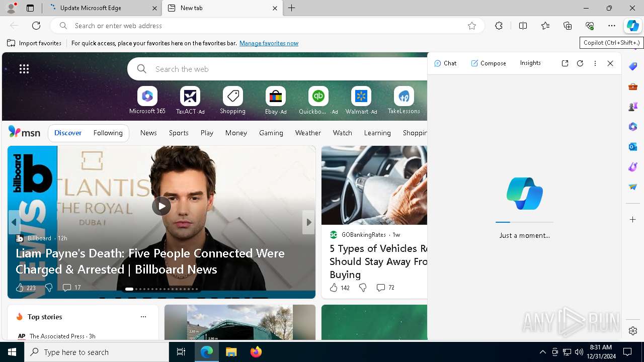The image size is (644, 362).
Task: Open Quickbooks ad quick link
Action: [318, 101]
